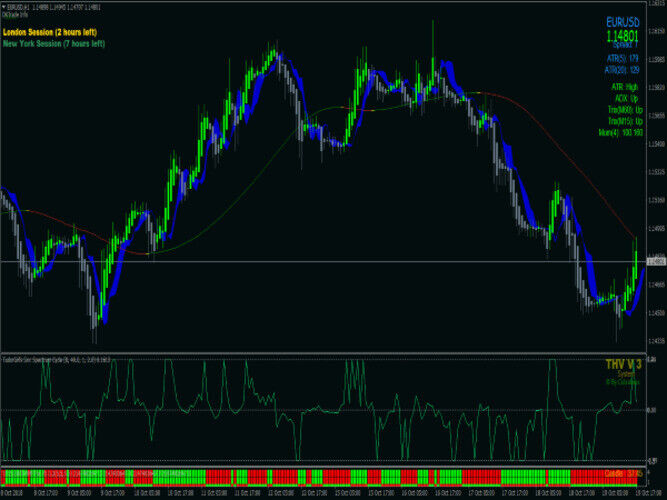This screenshot has height=500, width=667.
Task: Click the vertical price scale on right
Action: (653, 180)
